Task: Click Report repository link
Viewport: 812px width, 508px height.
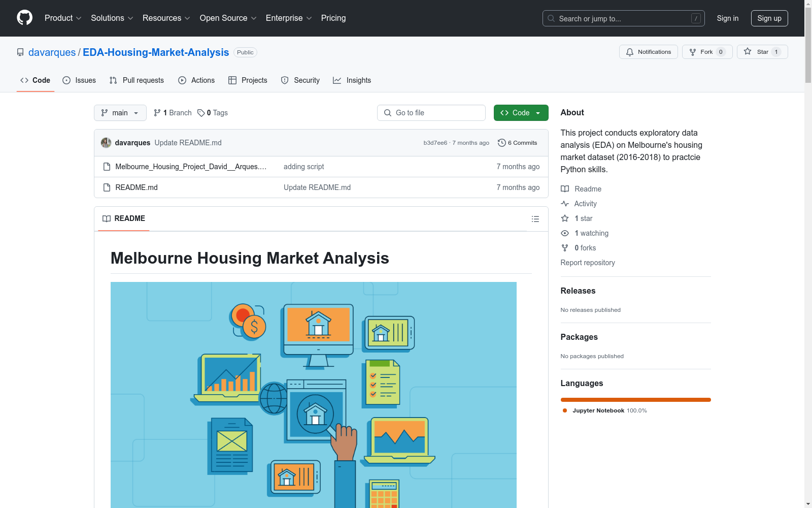Action: coord(588,263)
